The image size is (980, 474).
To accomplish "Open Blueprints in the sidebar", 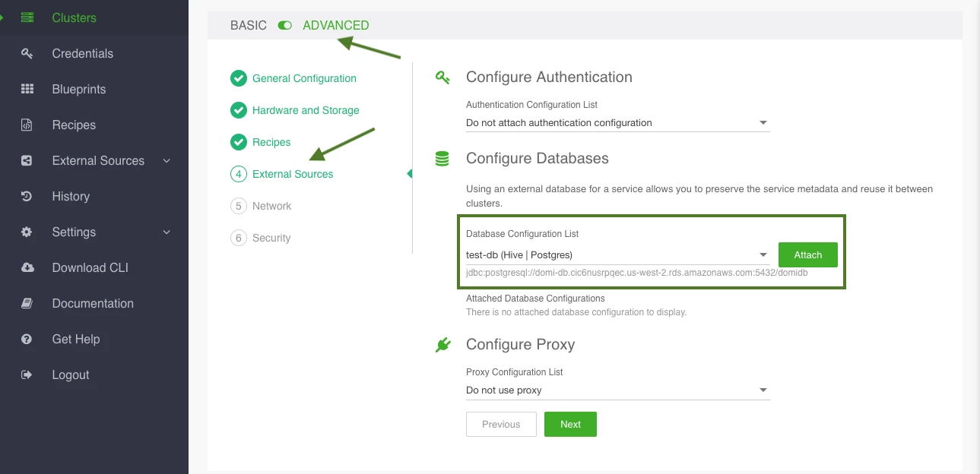I will (x=79, y=89).
